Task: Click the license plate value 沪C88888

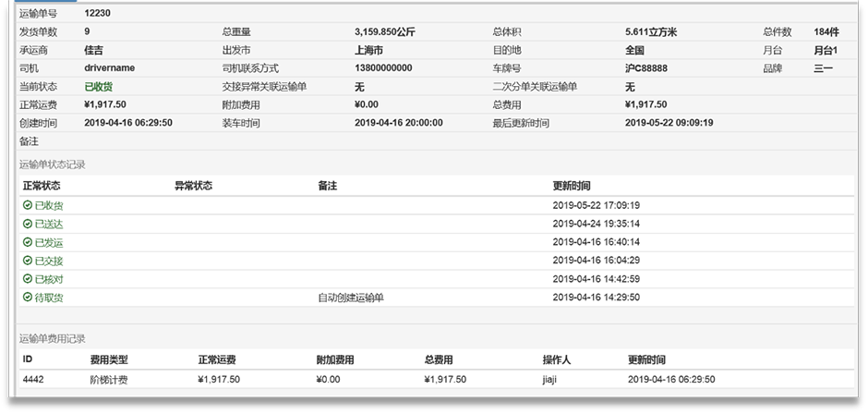Action: (x=645, y=68)
